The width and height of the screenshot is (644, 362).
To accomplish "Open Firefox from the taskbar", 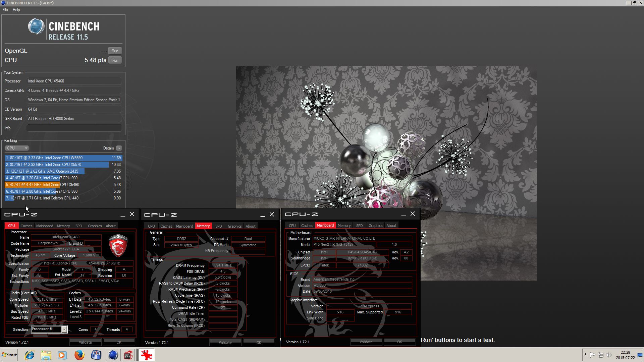I will tap(79, 355).
